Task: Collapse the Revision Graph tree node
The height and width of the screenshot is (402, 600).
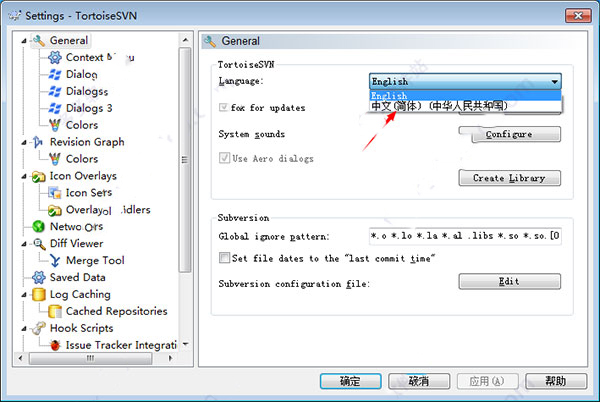Action: (24, 142)
